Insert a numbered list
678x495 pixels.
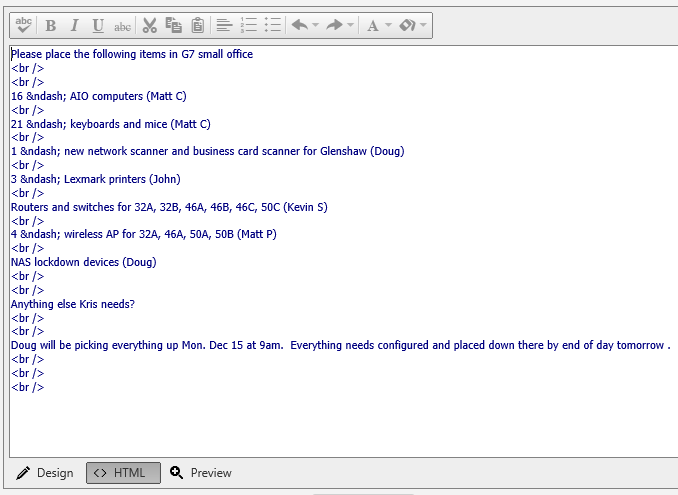click(x=249, y=26)
